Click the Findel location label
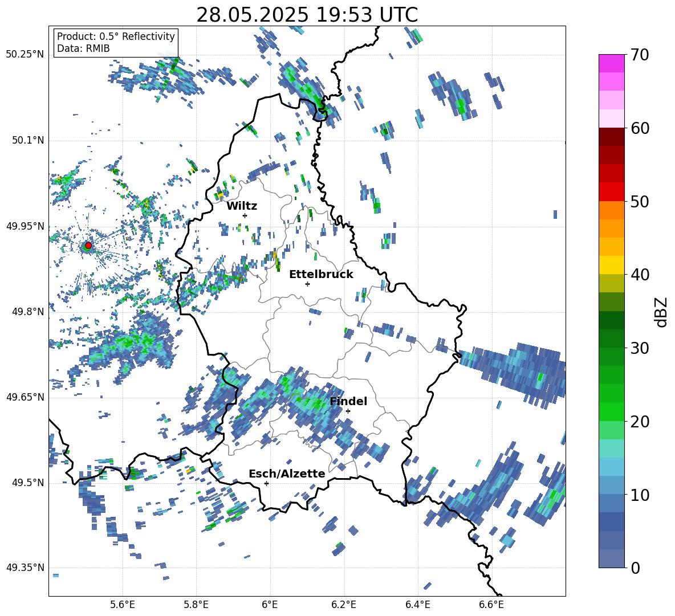Viewport: 675px width, 616px height. tap(348, 401)
